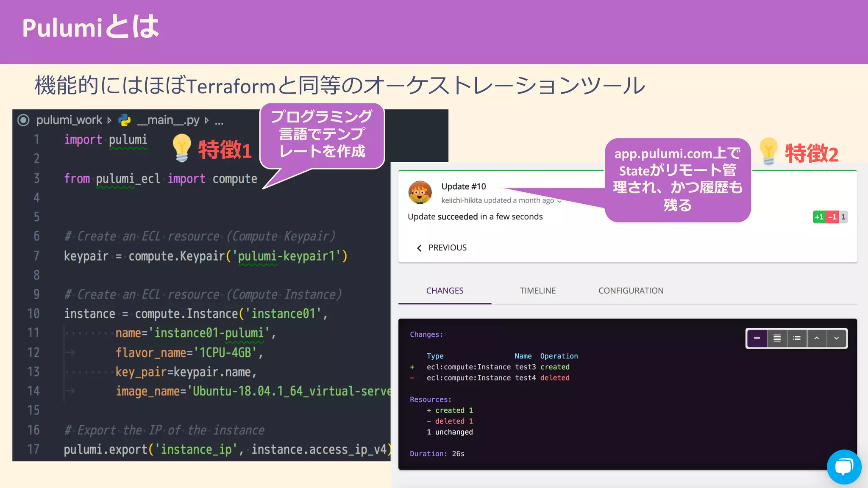Viewport: 868px width, 488px height.
Task: Click the up chevron in log toolbar
Action: 817,338
